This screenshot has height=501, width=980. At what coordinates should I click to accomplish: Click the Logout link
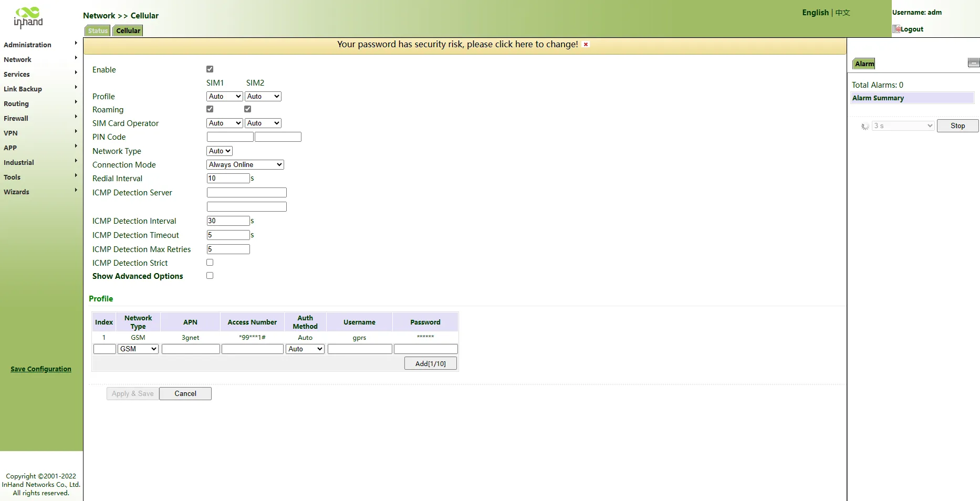[x=912, y=29]
